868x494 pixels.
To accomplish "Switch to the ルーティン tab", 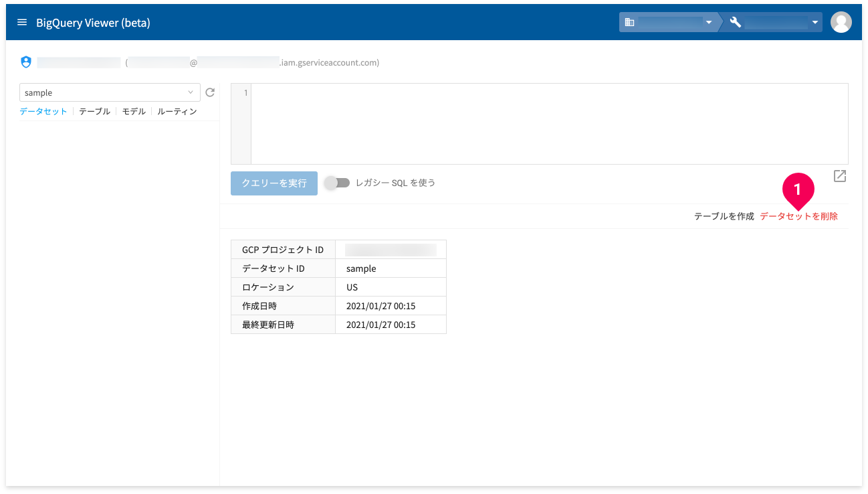I will click(x=177, y=111).
